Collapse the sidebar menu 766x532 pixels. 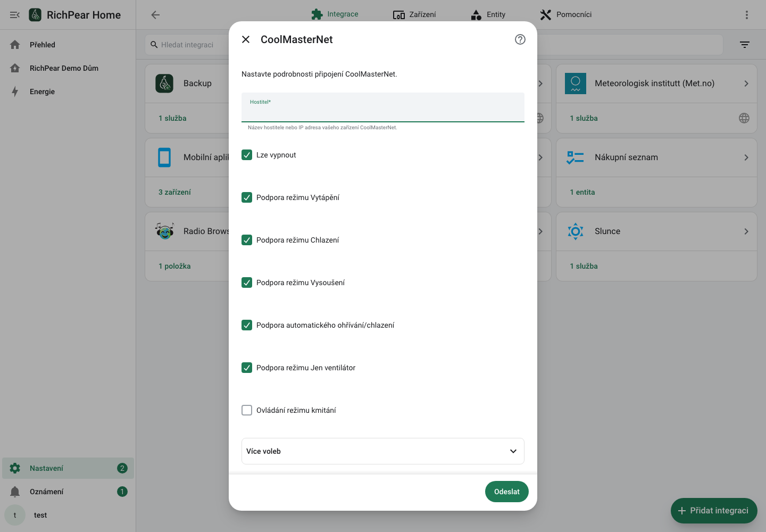point(15,15)
